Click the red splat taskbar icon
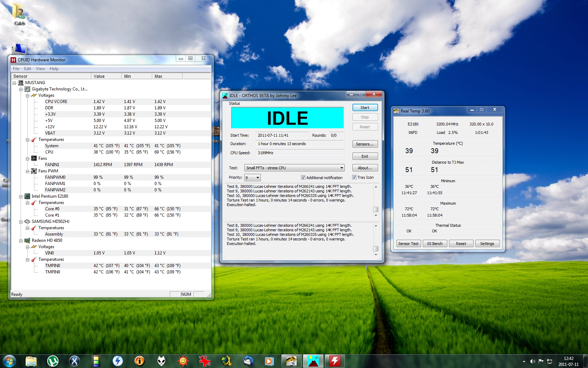 tap(205, 361)
